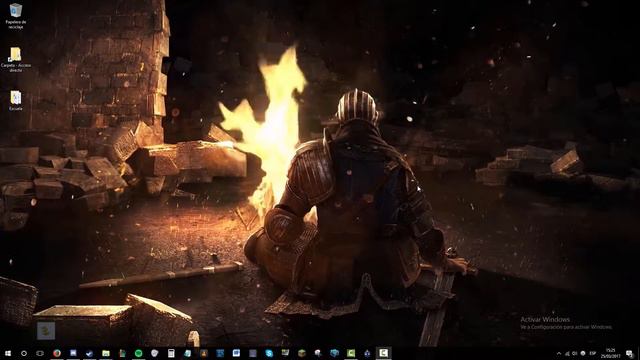Screen dimensions: 640x360
Task: Open the Windows Start menu
Action: pyautogui.click(x=8, y=353)
